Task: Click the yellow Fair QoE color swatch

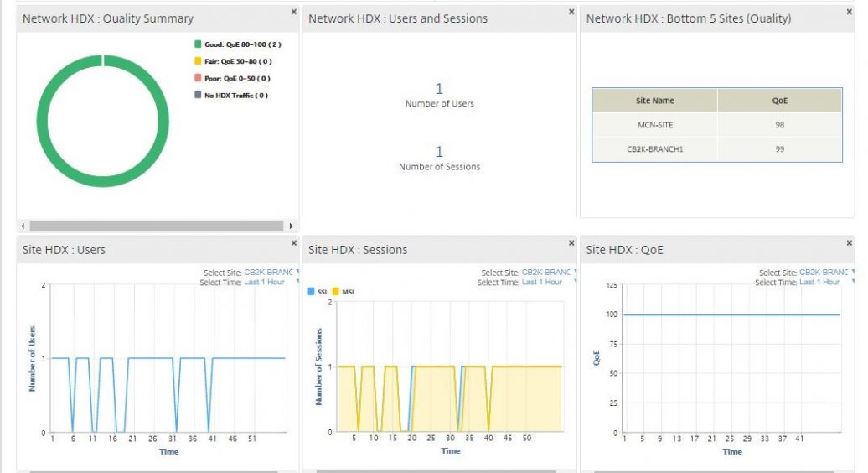Action: [198, 61]
